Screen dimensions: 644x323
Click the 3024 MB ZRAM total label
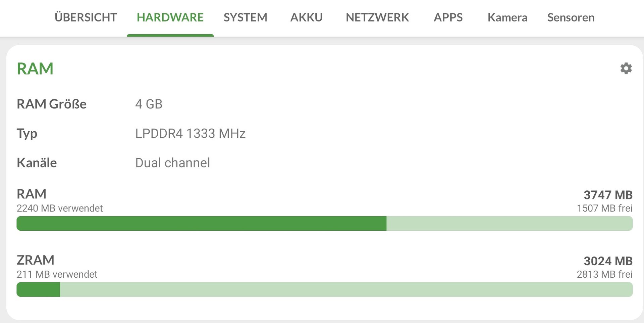(608, 261)
